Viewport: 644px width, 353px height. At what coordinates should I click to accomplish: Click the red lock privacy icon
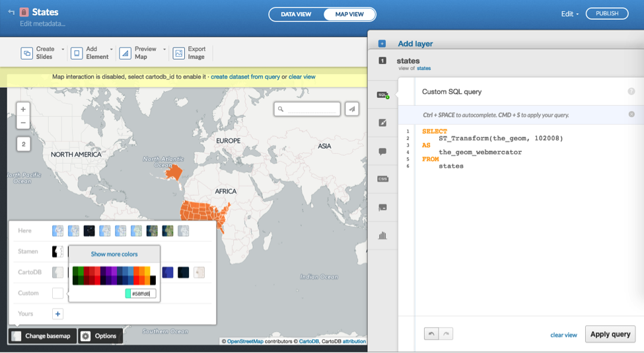(x=24, y=12)
